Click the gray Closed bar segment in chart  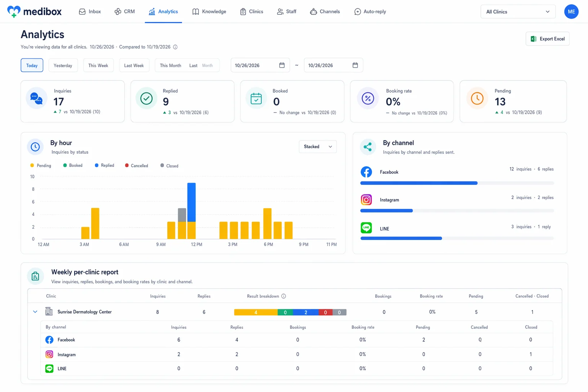point(182,215)
